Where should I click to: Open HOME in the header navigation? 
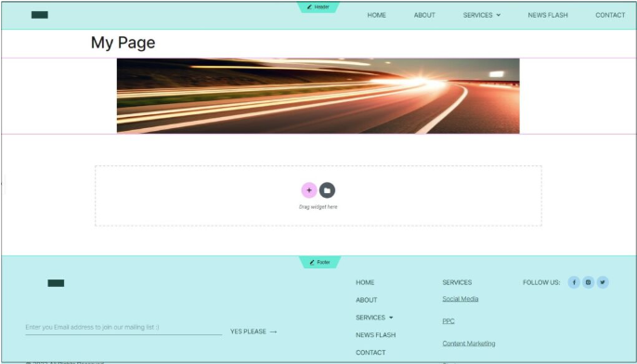pyautogui.click(x=377, y=15)
